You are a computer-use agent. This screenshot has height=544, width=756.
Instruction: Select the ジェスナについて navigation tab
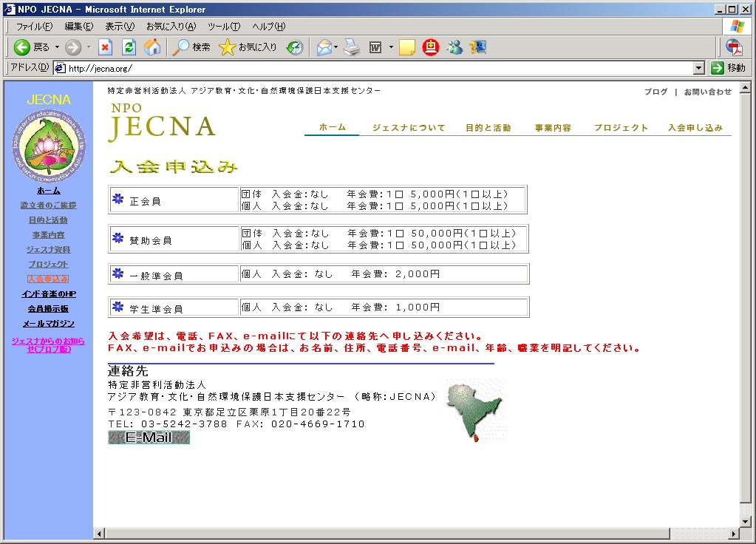click(409, 128)
